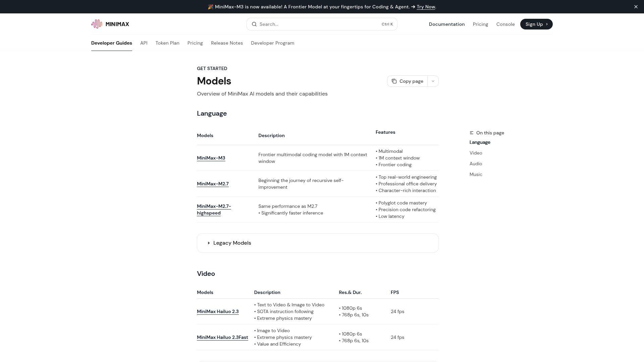Image resolution: width=644 pixels, height=362 pixels.
Task: Open the MiniMax-M2.7 model link
Action: 213,184
